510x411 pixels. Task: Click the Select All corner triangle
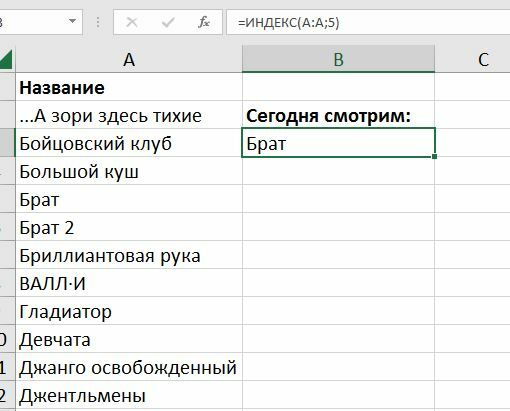pyautogui.click(x=6, y=59)
